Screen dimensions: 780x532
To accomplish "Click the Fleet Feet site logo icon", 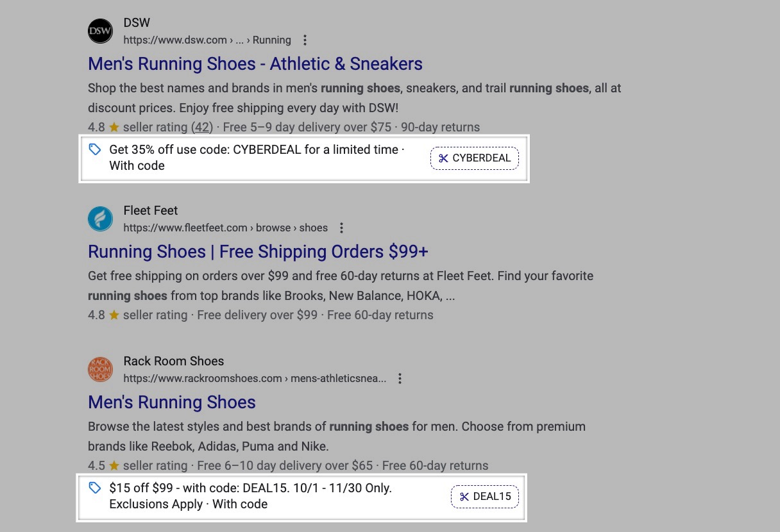I will click(100, 219).
